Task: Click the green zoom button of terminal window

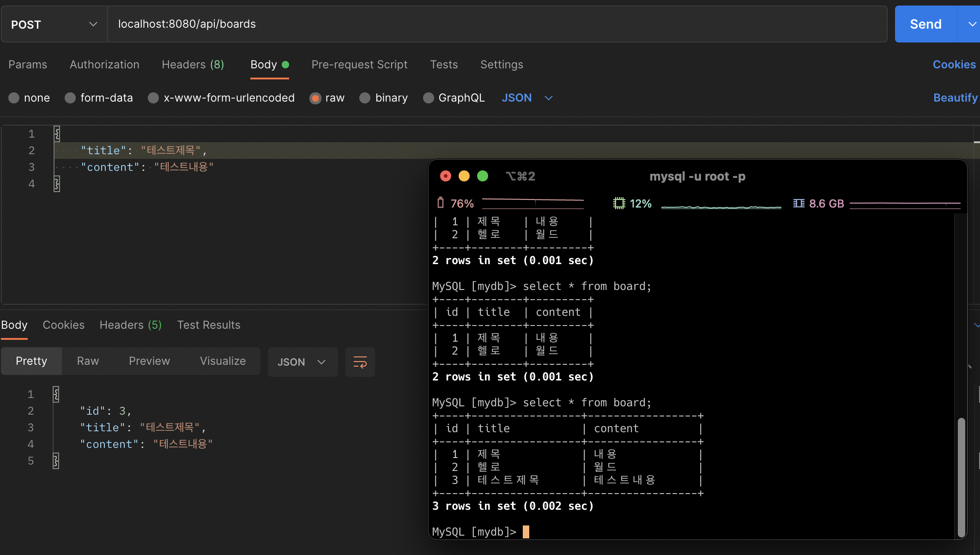Action: tap(483, 176)
